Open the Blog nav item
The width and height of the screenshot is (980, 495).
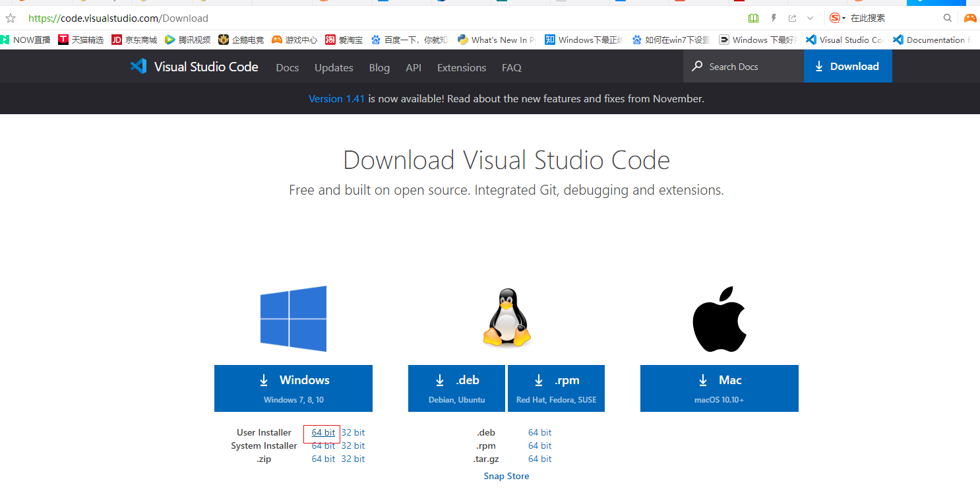click(x=379, y=67)
